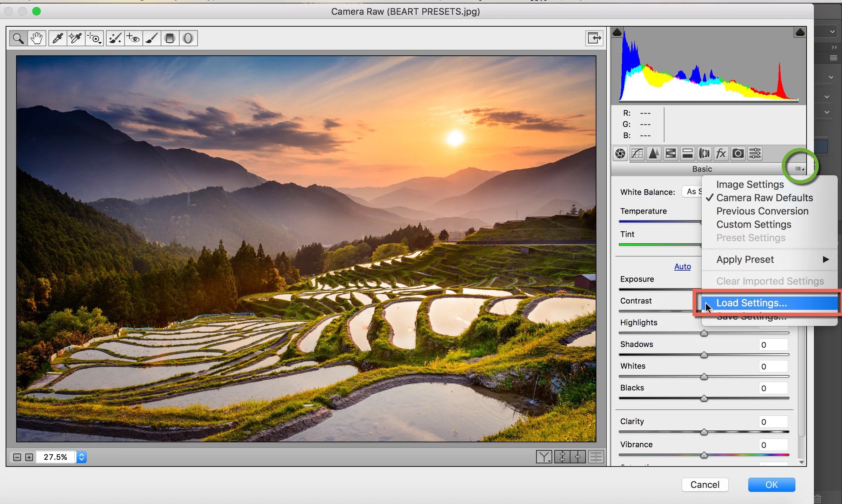Toggle the shadow clipping warning triangle
Viewport: 842px width, 504px height.
(617, 32)
